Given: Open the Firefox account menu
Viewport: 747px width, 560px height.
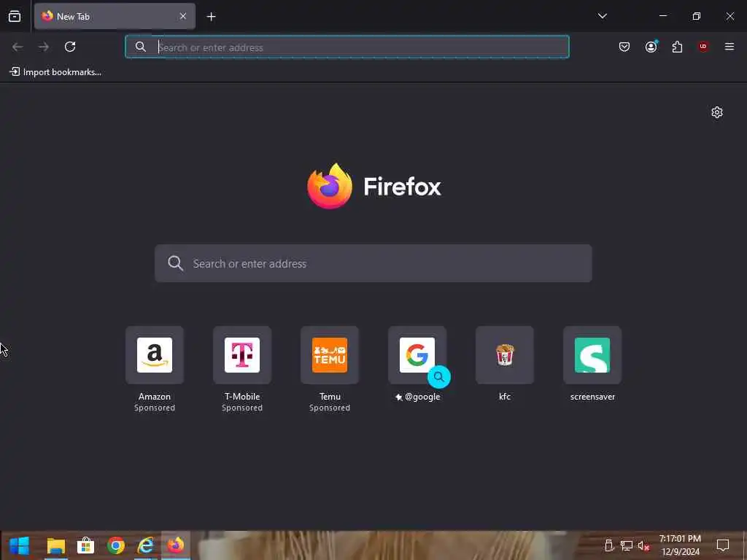Looking at the screenshot, I should (x=651, y=47).
